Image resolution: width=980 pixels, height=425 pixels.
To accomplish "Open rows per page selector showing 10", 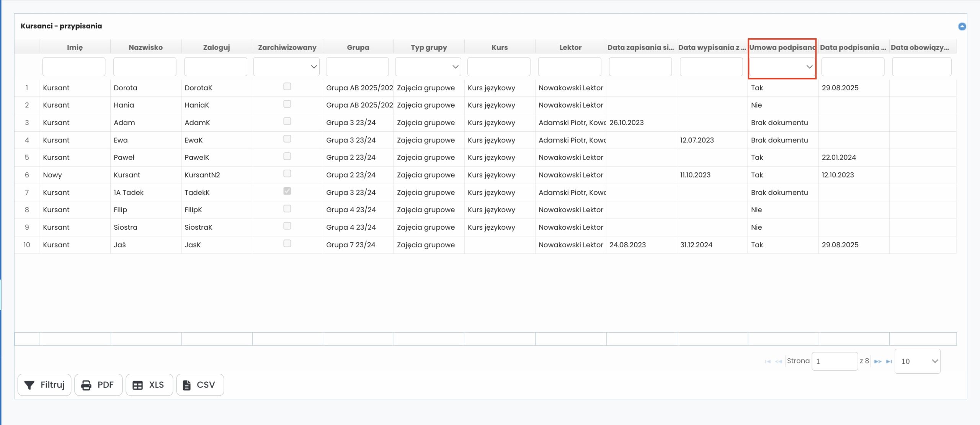I will (917, 361).
